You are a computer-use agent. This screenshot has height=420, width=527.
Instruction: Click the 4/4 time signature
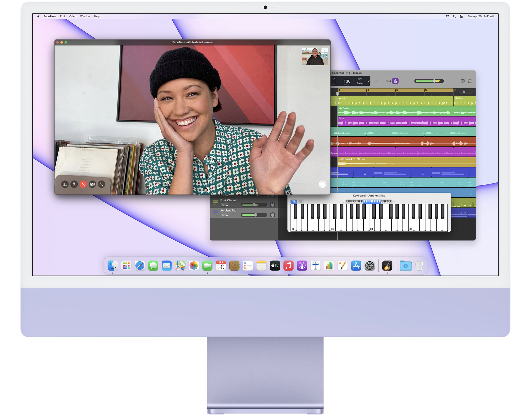(360, 79)
